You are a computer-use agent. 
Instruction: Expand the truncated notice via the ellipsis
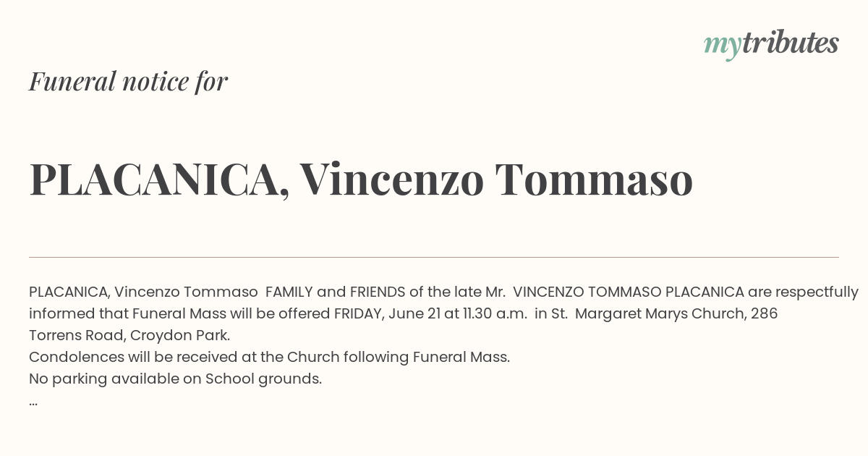pos(33,401)
